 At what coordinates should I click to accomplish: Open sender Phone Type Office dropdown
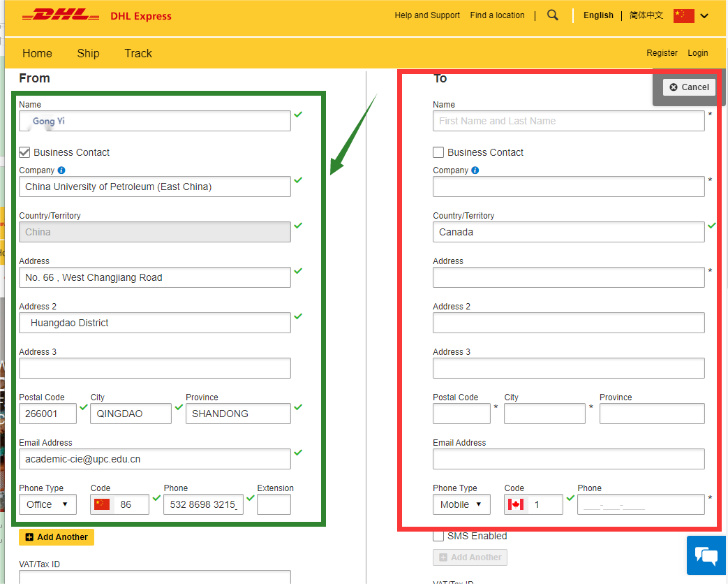pos(47,504)
